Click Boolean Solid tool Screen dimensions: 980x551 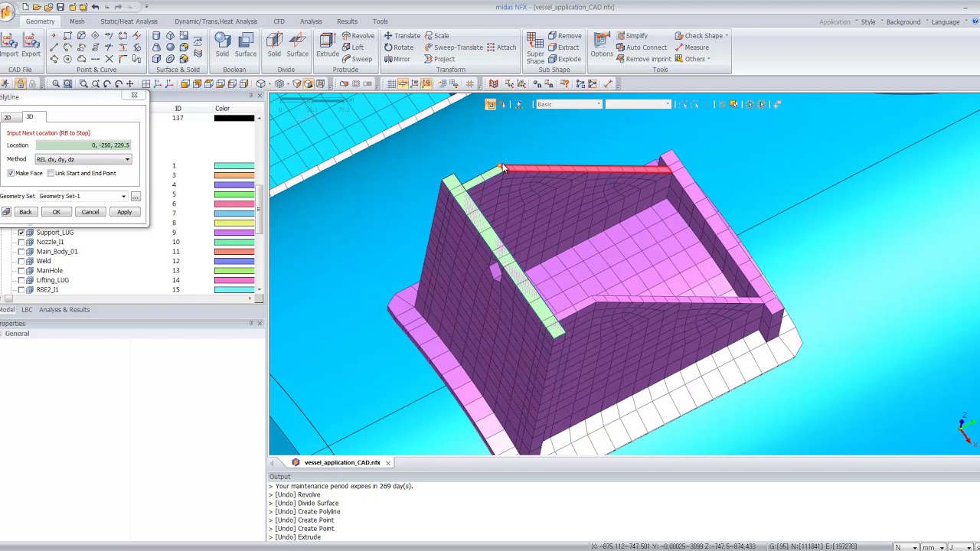(x=222, y=45)
